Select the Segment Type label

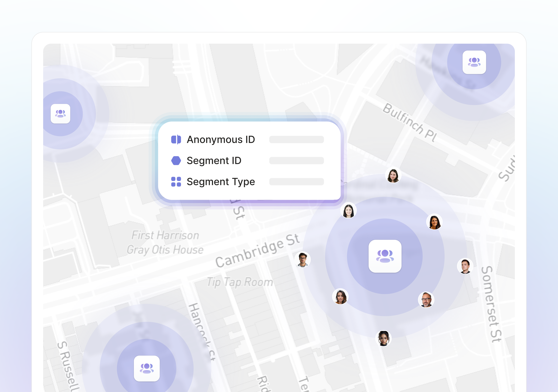[x=221, y=182]
